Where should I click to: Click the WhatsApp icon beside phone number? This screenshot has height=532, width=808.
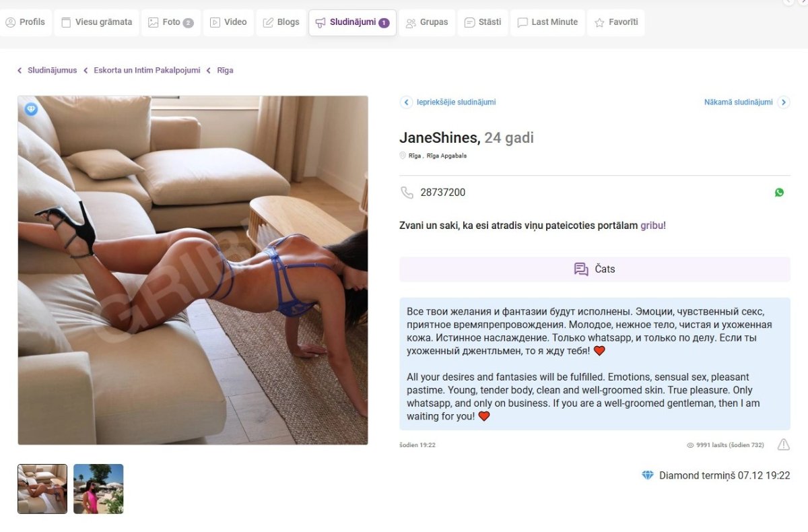tap(779, 193)
